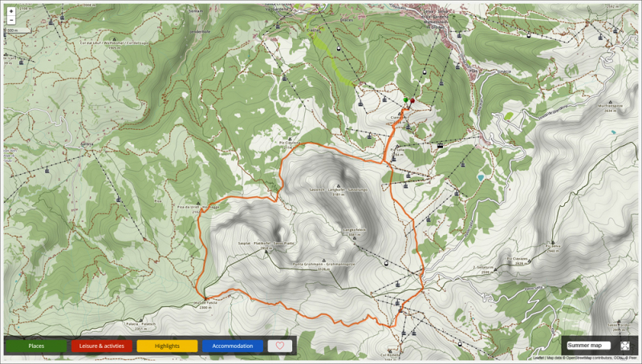
Task: Open the Summer map layer dropdown
Action: coord(588,346)
